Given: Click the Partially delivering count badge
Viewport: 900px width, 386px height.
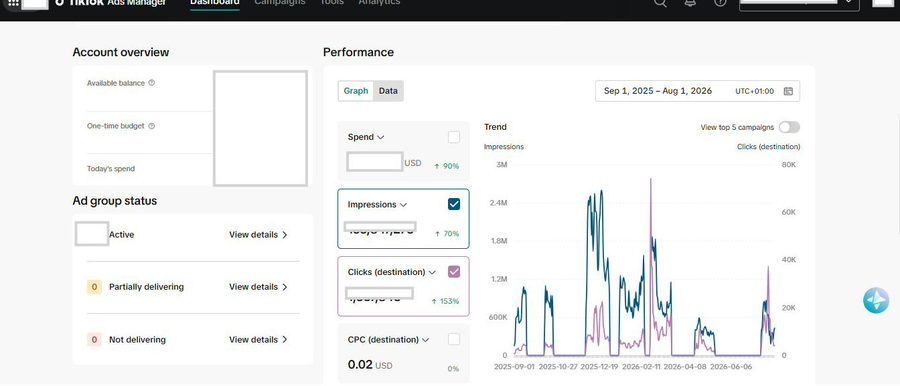Looking at the screenshot, I should click(94, 287).
